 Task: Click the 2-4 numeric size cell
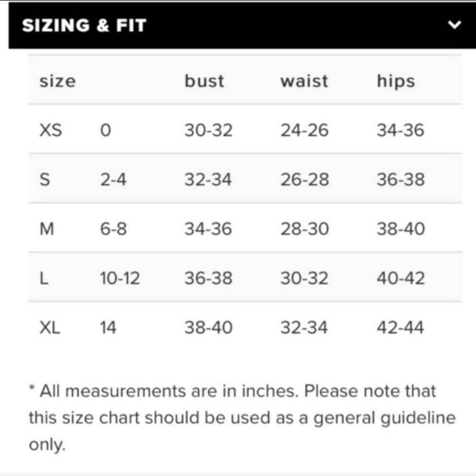click(x=113, y=179)
